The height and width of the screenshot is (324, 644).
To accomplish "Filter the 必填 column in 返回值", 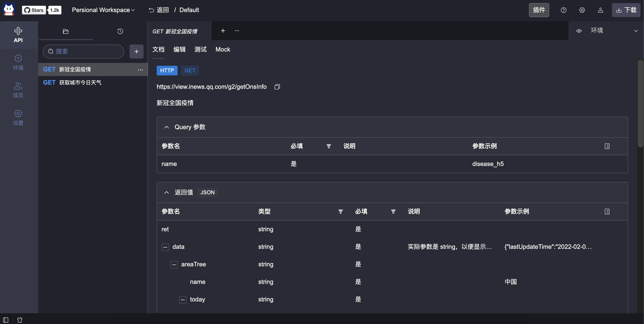I will click(393, 211).
